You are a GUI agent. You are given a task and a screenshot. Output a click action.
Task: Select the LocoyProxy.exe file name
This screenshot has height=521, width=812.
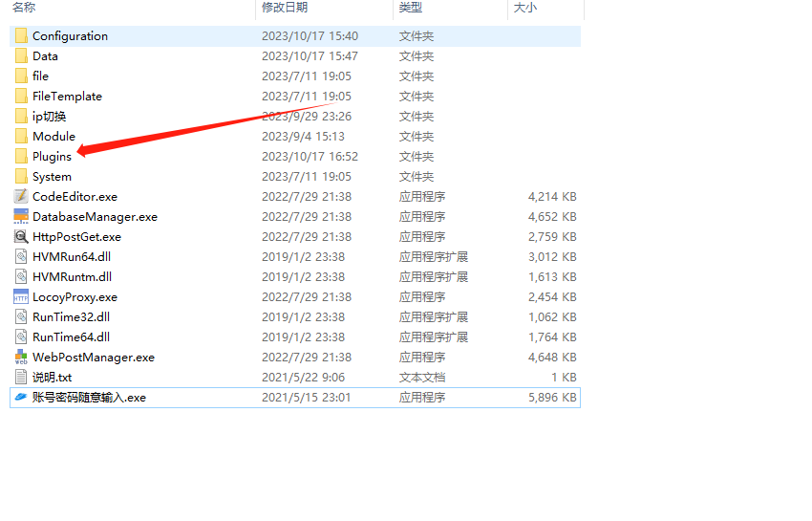point(75,297)
